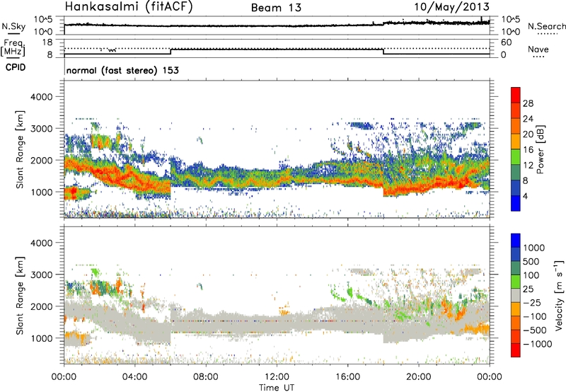Click the 10/May/2013 date label
The height and width of the screenshot is (392, 566).
coord(451,7)
